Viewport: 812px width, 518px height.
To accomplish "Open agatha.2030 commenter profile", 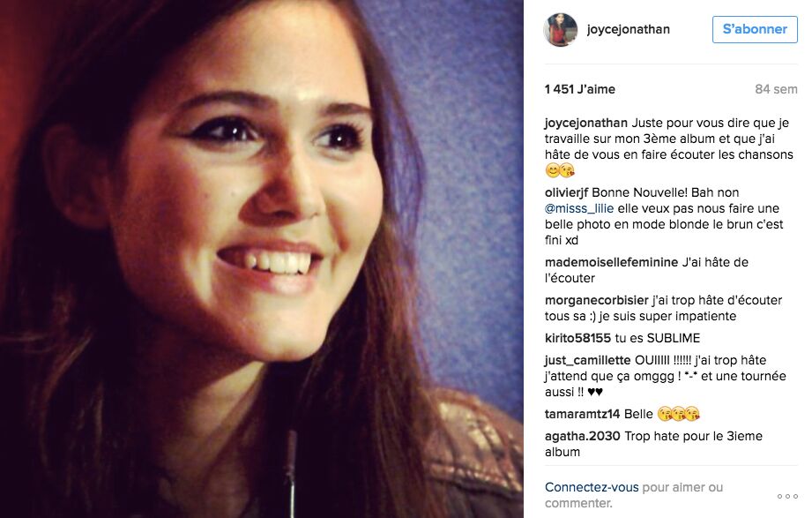I will [x=582, y=436].
